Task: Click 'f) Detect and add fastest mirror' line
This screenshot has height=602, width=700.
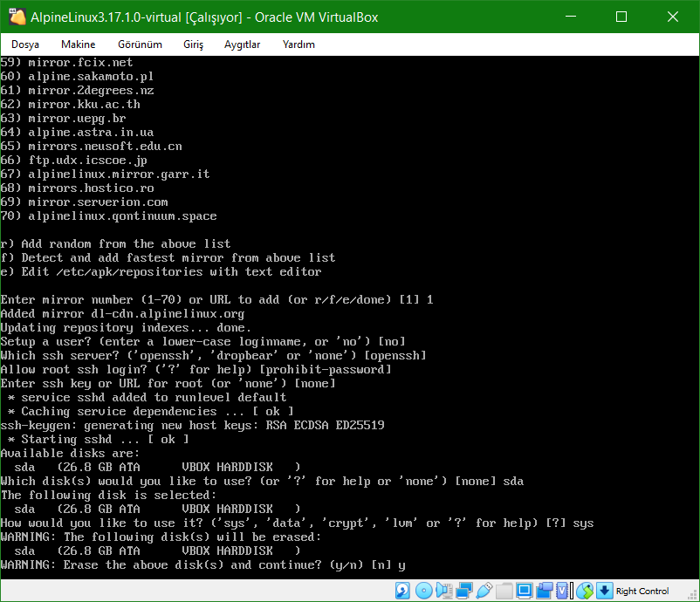Action: 168,257
